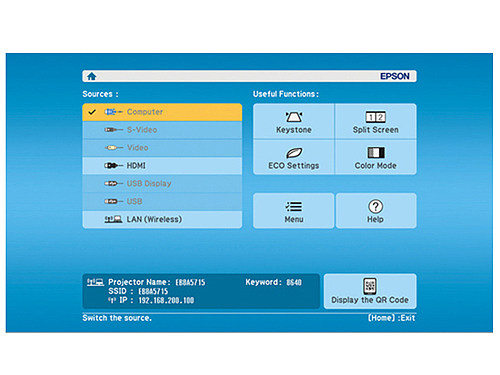
Task: Select the USB source entry
Action: pos(162,201)
